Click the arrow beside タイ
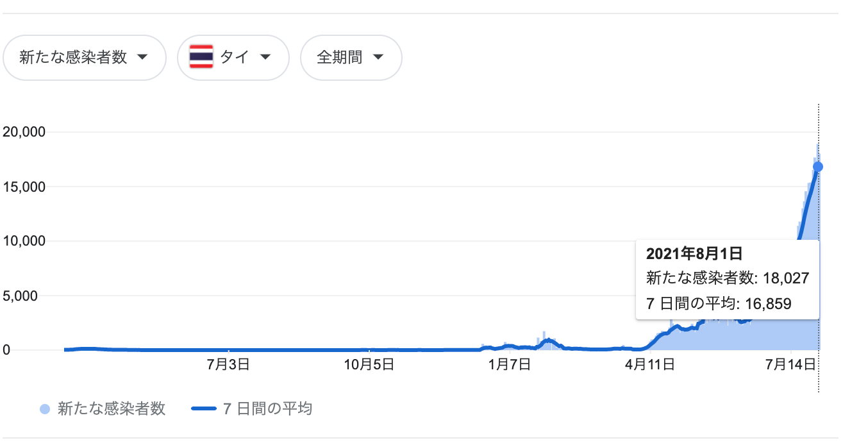The height and width of the screenshot is (445, 868). pyautogui.click(x=265, y=58)
